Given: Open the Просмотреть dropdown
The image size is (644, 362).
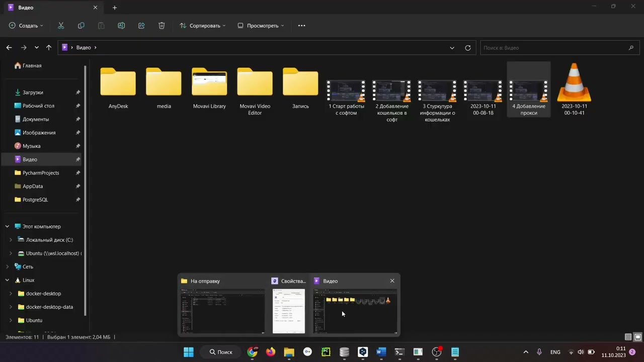Looking at the screenshot, I should point(261,26).
